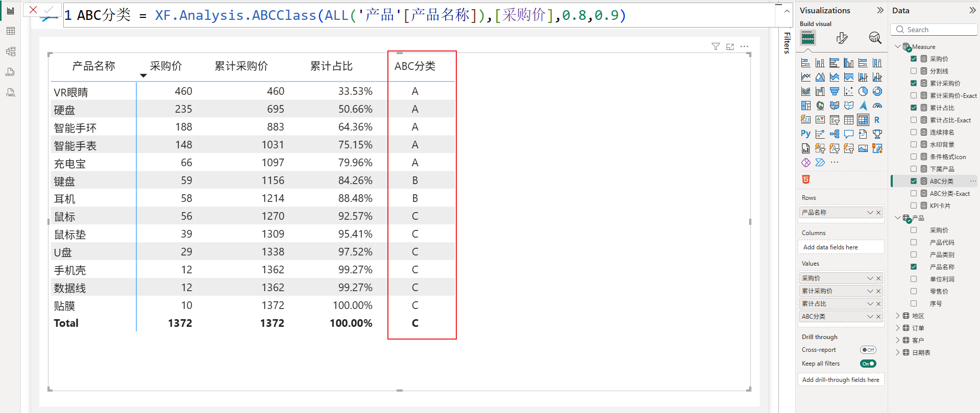Turn off Keep all filters
980x413 pixels.
(868, 364)
